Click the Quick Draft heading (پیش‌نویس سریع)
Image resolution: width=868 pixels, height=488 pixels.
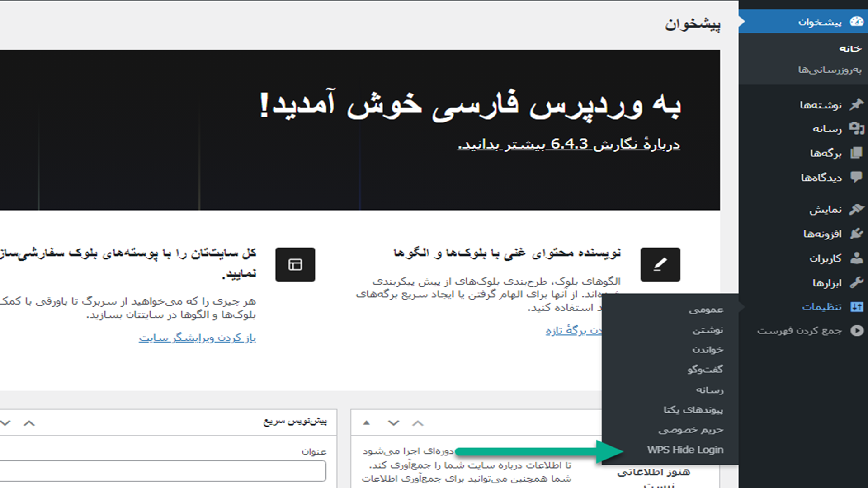(x=295, y=421)
